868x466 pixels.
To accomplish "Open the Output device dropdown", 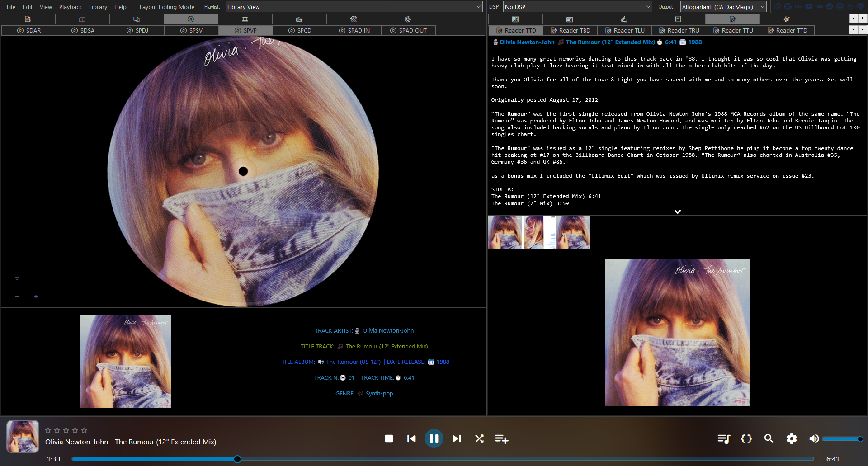I will [x=723, y=7].
